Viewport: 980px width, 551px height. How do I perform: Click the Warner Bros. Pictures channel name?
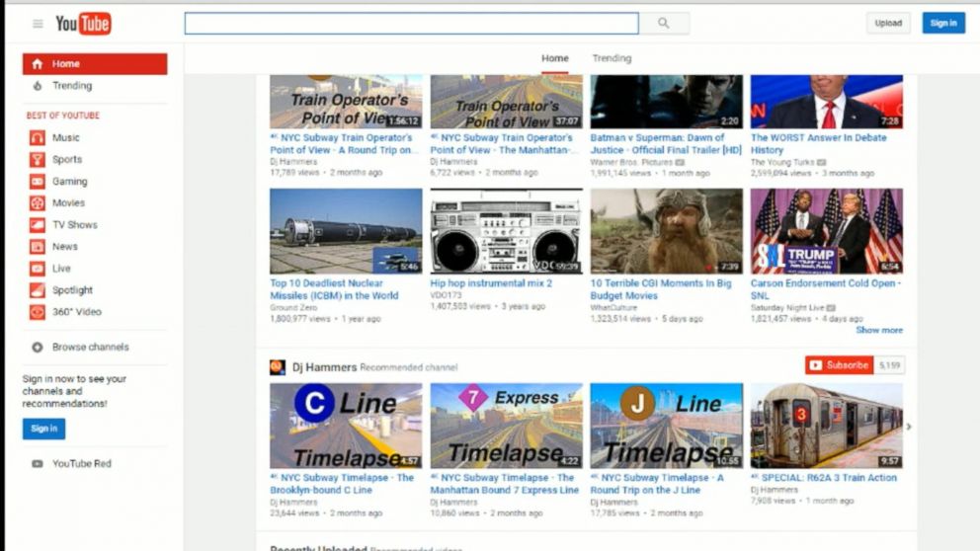(x=631, y=162)
